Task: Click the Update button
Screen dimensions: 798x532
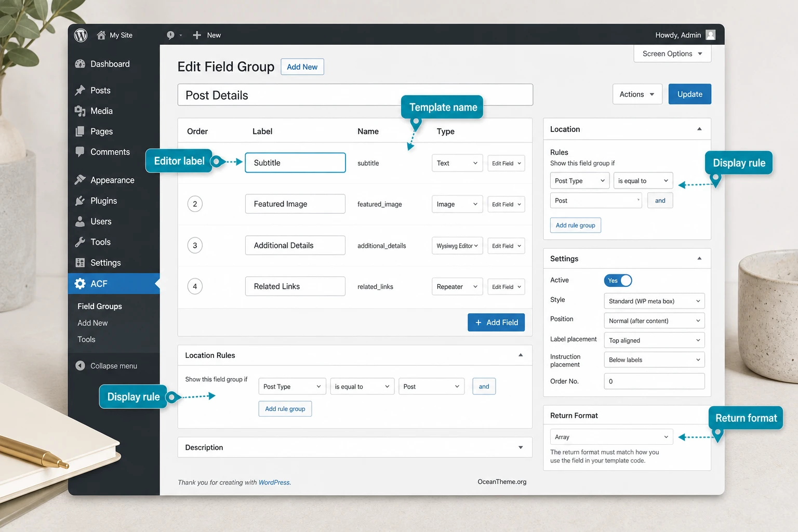Action: click(x=690, y=94)
